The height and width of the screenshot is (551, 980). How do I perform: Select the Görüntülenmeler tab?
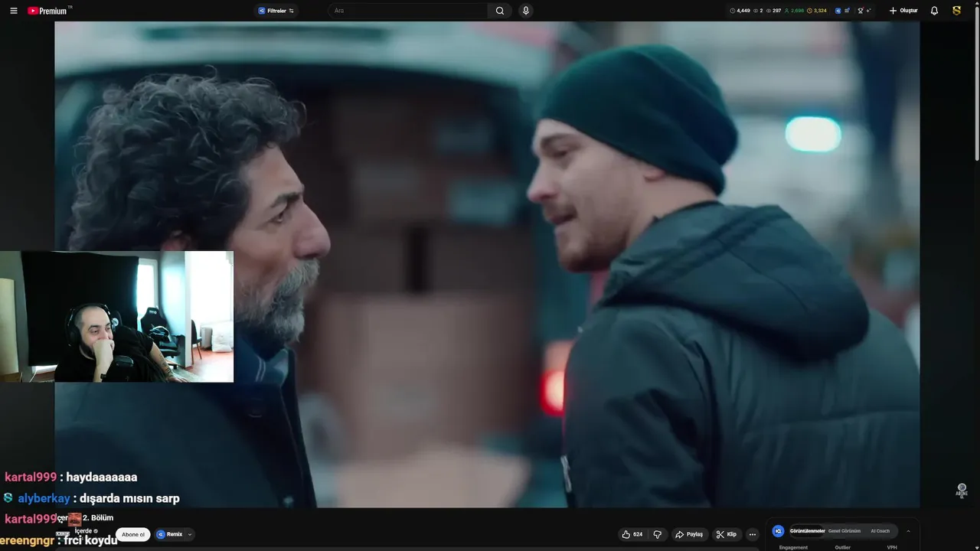[808, 530]
